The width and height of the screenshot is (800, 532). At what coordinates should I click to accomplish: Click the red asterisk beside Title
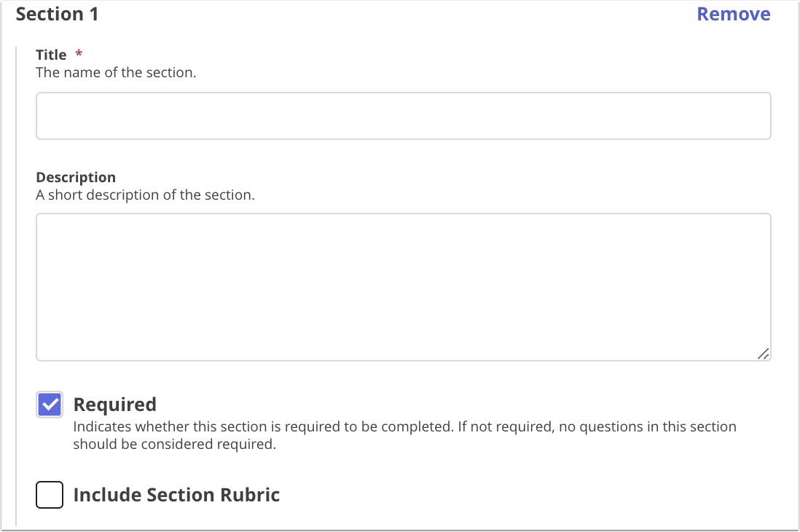pyautogui.click(x=78, y=53)
